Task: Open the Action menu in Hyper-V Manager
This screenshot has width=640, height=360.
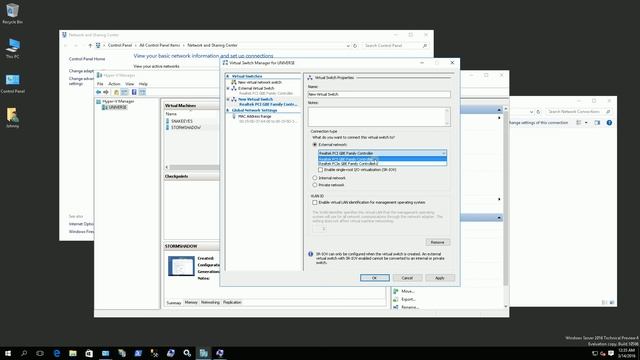Action: [114, 84]
